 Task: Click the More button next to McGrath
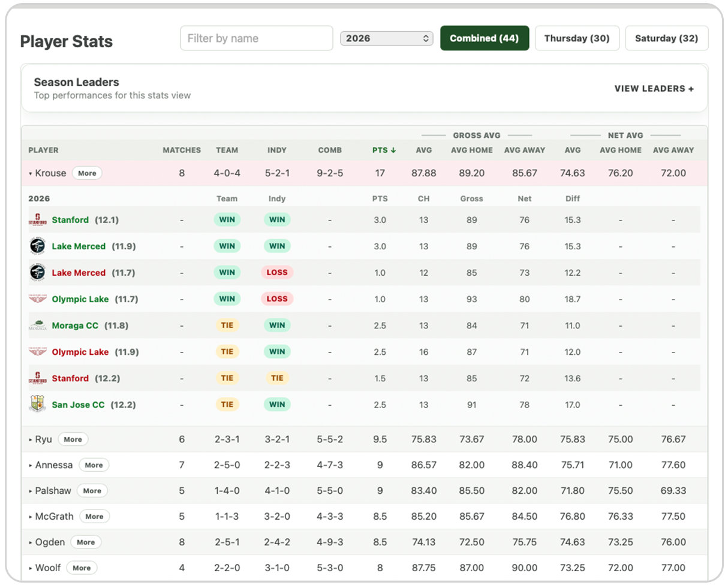coord(94,517)
